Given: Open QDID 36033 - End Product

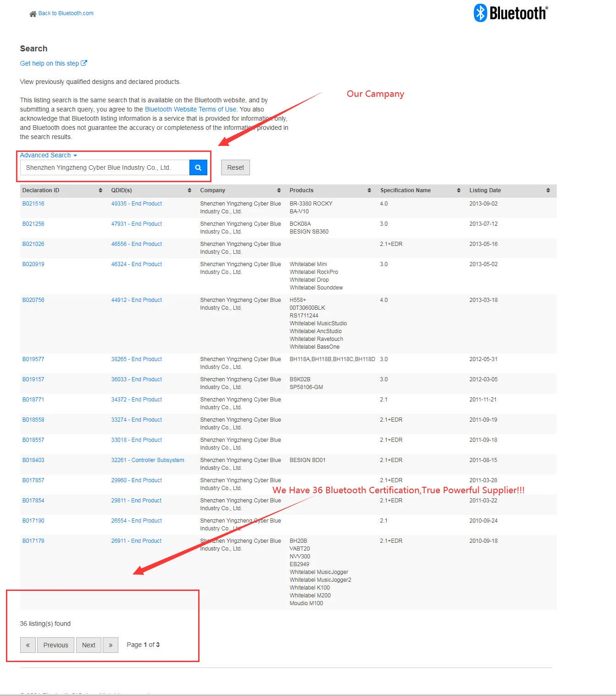Looking at the screenshot, I should [x=137, y=379].
